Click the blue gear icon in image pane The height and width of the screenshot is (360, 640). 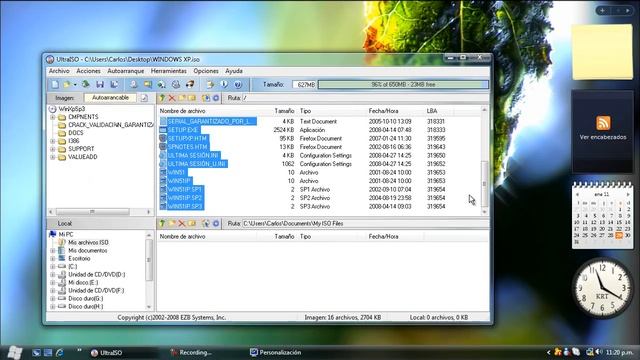(216, 98)
